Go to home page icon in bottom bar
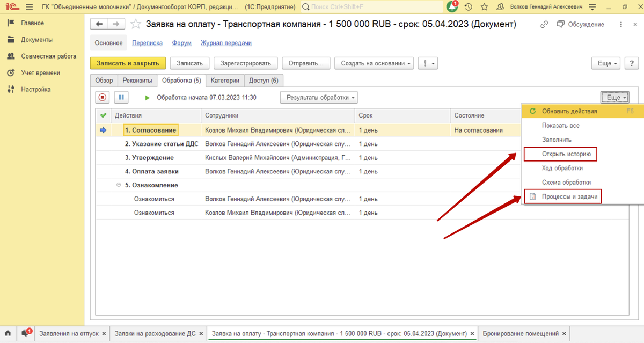 [x=8, y=333]
